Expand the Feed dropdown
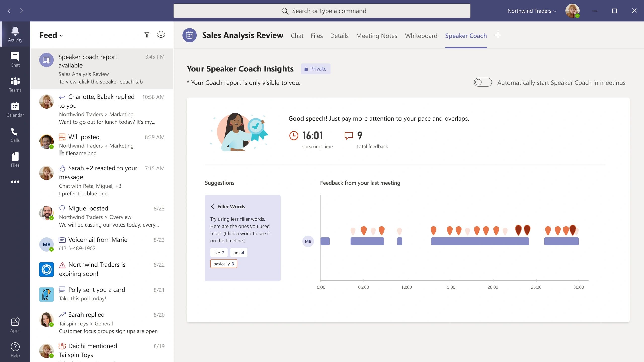This screenshot has width=644, height=362. tap(61, 36)
